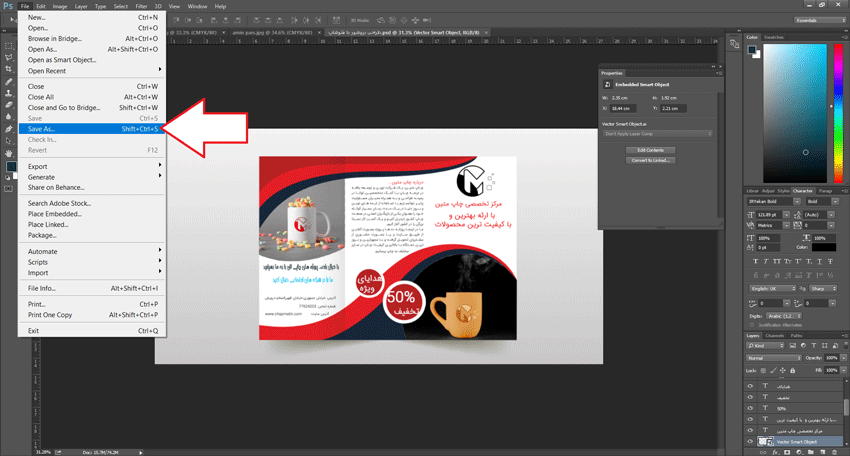Switch to the Channels tab
This screenshot has height=456, width=850.
point(775,336)
